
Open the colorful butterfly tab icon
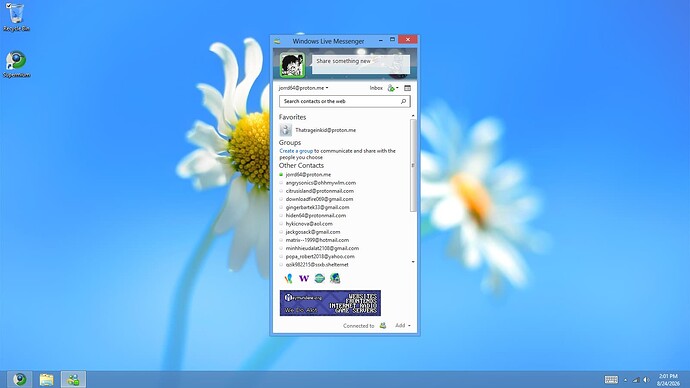point(288,278)
